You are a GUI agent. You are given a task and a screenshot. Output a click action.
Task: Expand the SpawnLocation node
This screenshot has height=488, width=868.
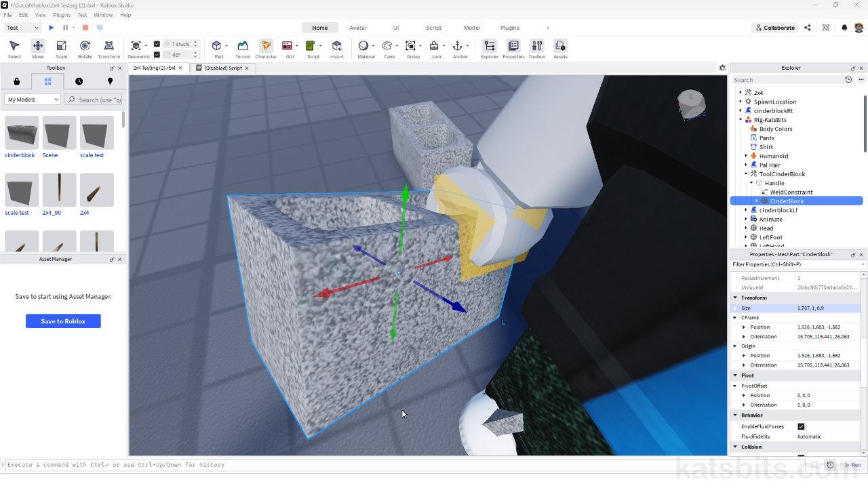click(741, 102)
